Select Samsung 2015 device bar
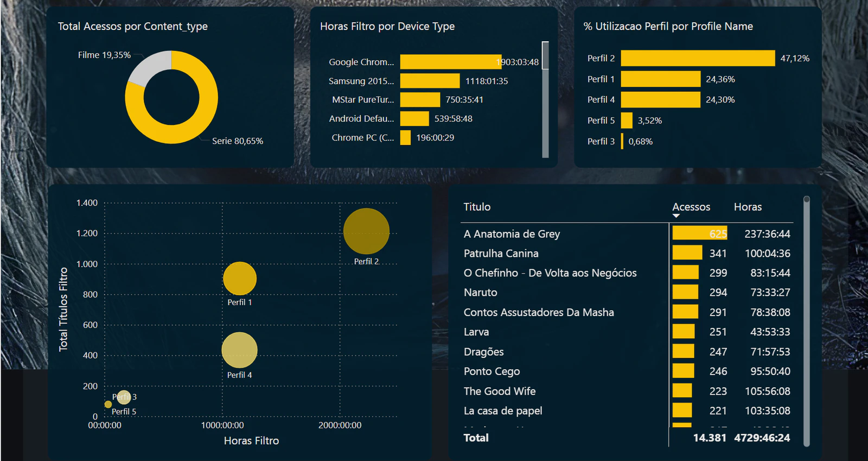Image resolution: width=868 pixels, height=461 pixels. pyautogui.click(x=430, y=81)
